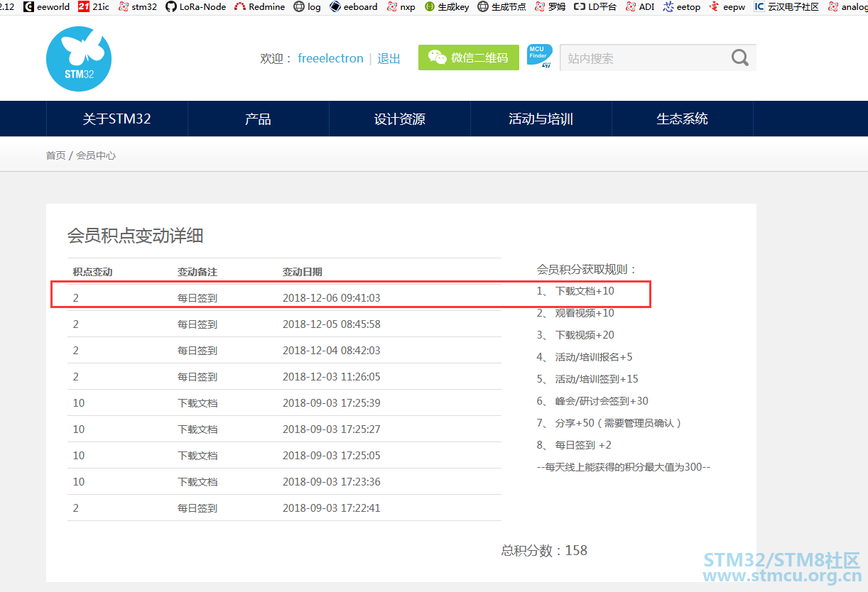Open the 关于STM32 menu
Screen dimensions: 868x592
pos(117,119)
